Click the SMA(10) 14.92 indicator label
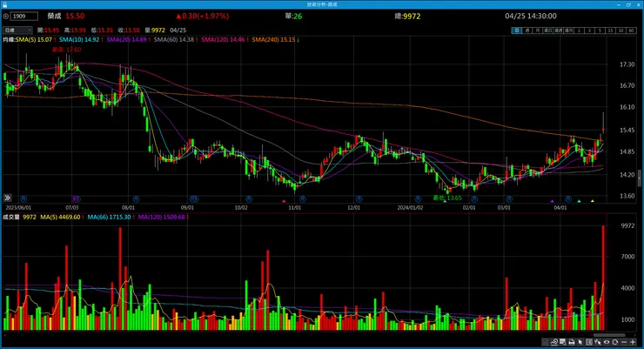 79,39
